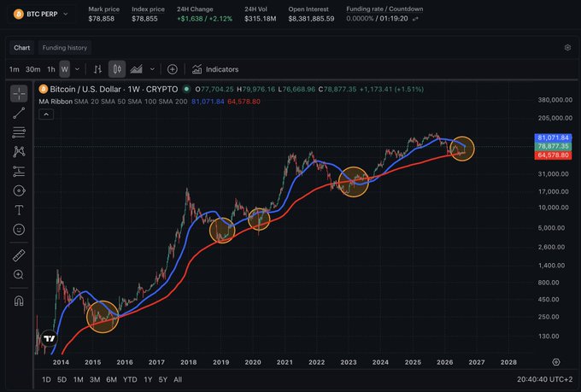Switch to area chart style

tap(137, 69)
